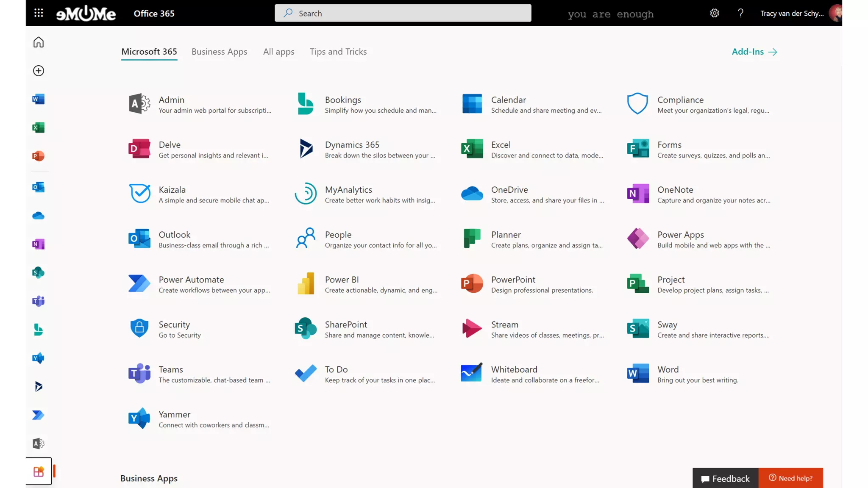Click the MyAnalytics app icon
The image size is (868, 488).
click(306, 194)
